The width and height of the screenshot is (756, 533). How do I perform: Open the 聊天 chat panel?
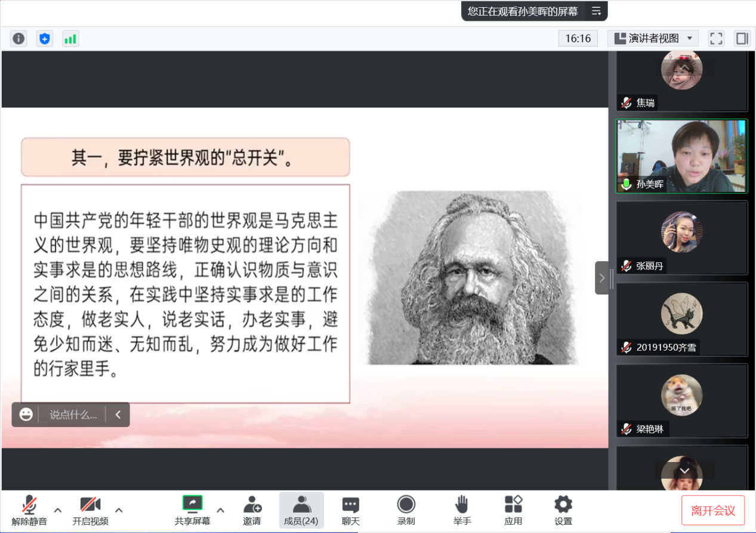[x=351, y=510]
